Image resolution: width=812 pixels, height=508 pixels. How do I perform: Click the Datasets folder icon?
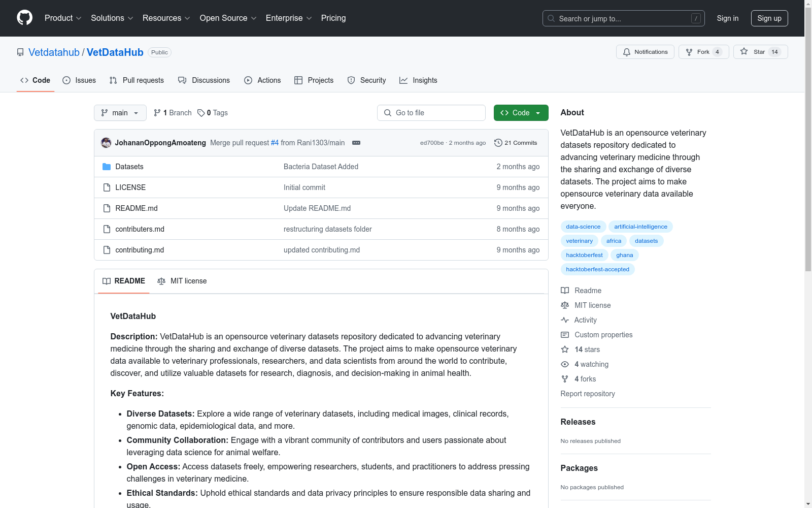(x=107, y=167)
